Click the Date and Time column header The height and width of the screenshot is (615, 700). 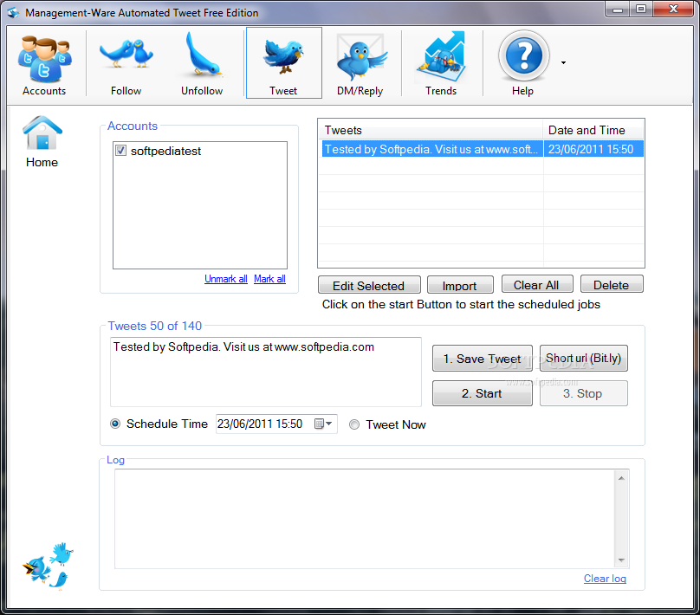(x=593, y=130)
